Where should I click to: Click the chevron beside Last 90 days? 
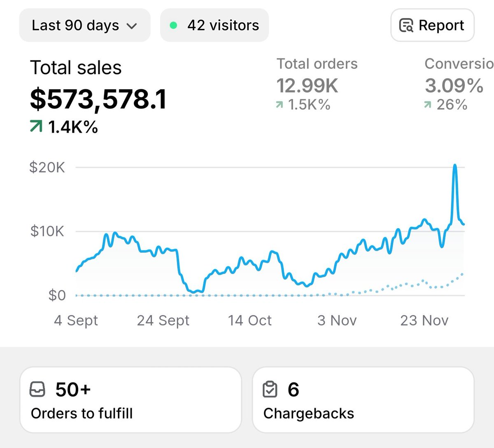coord(132,26)
